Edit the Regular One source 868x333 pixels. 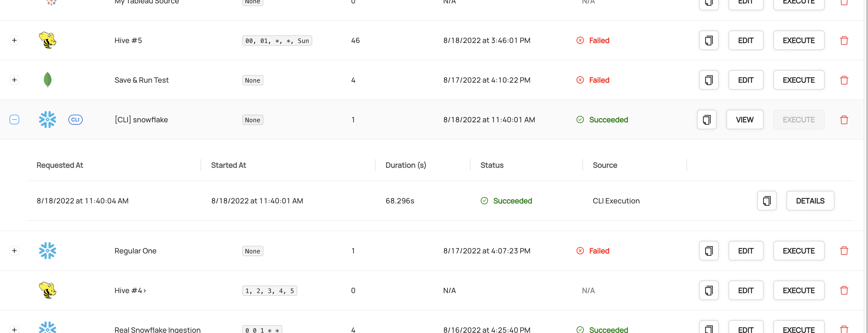[745, 250]
